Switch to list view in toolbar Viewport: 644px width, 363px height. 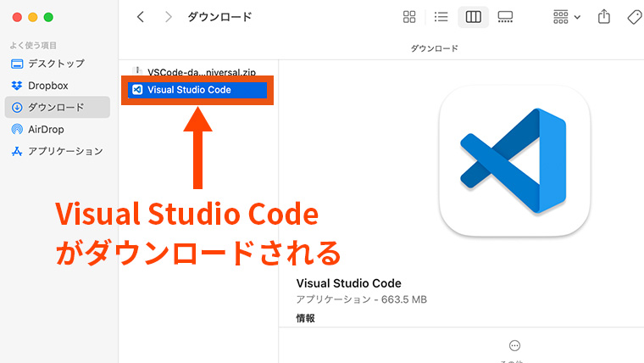tap(441, 17)
